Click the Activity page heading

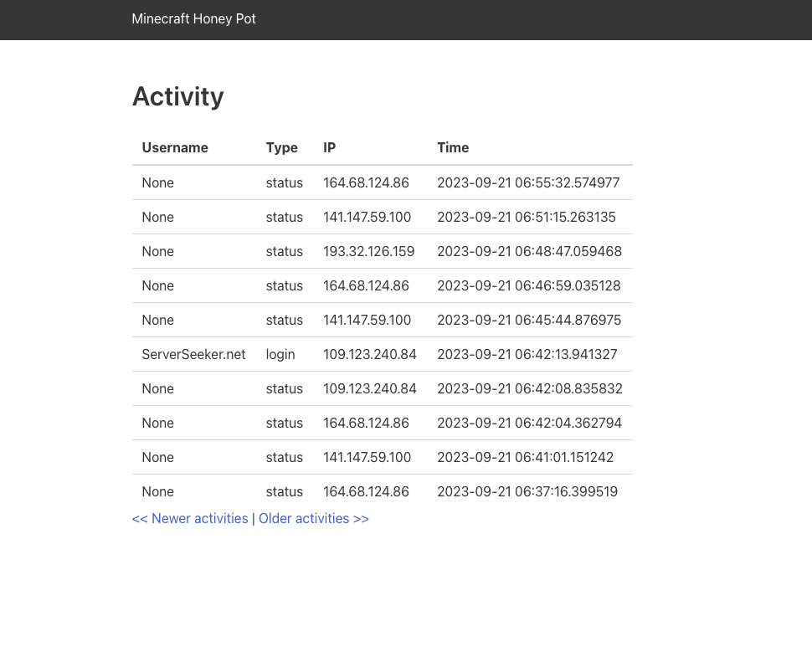[177, 96]
